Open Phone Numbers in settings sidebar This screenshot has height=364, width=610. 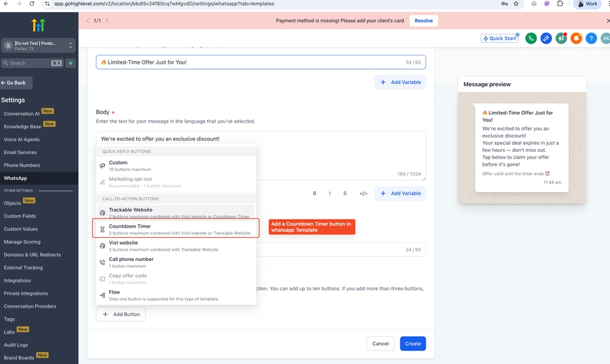tap(22, 165)
